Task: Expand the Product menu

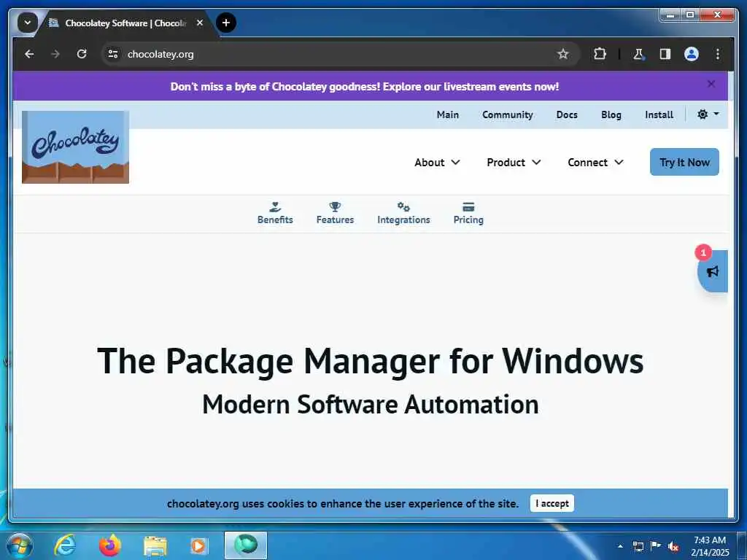Action: [514, 163]
